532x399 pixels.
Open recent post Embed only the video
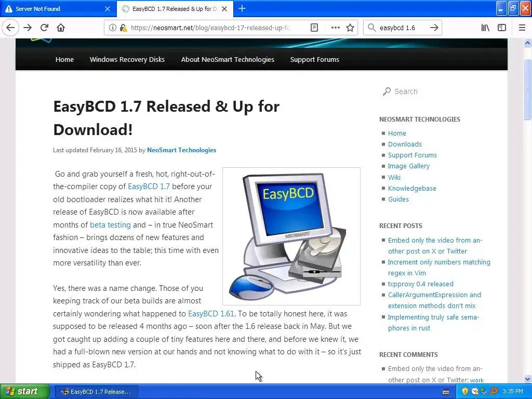tap(435, 246)
